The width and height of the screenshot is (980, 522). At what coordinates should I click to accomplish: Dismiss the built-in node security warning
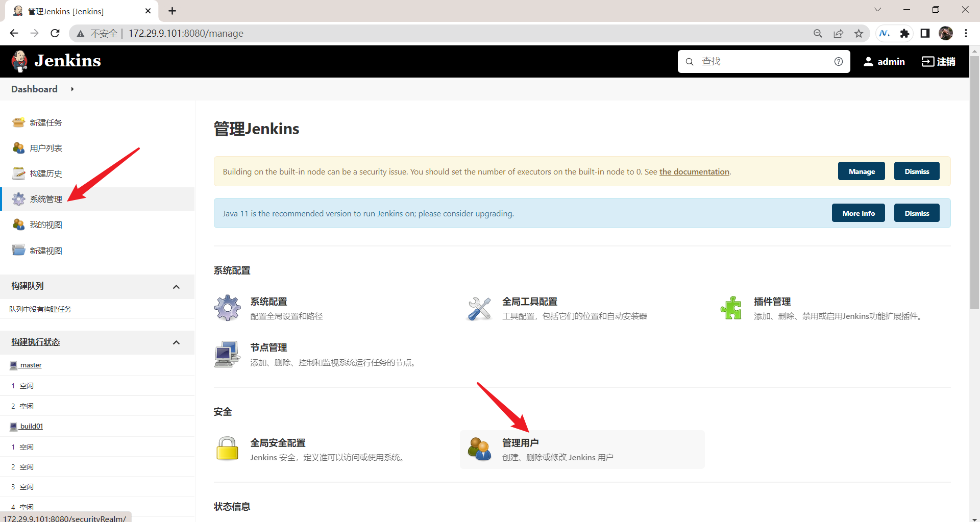[917, 171]
